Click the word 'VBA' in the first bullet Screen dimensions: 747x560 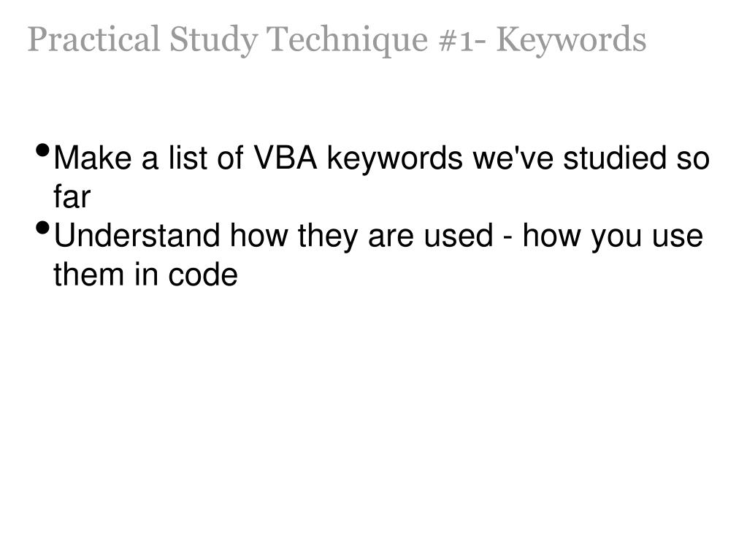tap(285, 158)
